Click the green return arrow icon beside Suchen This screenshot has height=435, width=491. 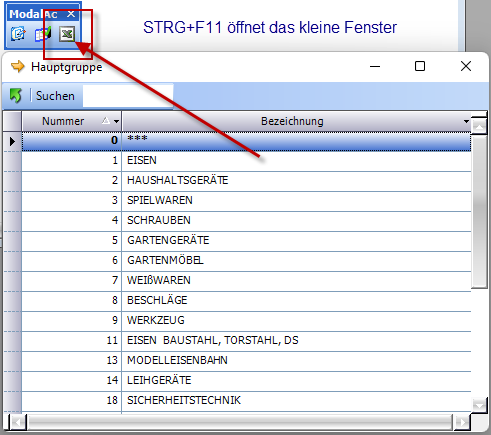(x=15, y=96)
